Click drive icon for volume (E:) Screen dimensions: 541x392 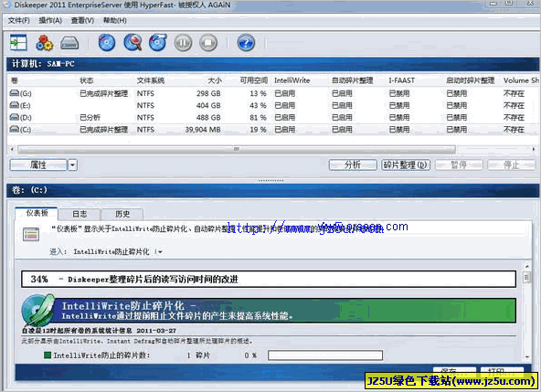14,105
